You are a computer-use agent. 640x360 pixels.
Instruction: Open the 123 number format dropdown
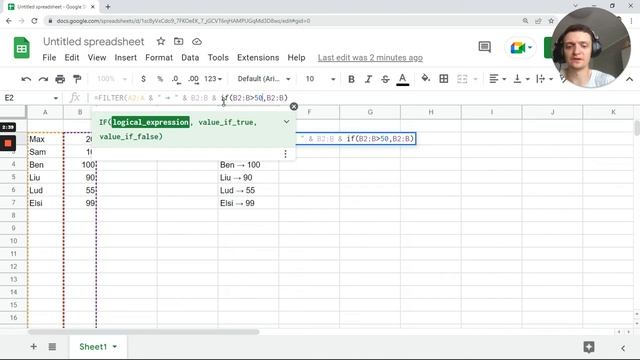tap(213, 79)
